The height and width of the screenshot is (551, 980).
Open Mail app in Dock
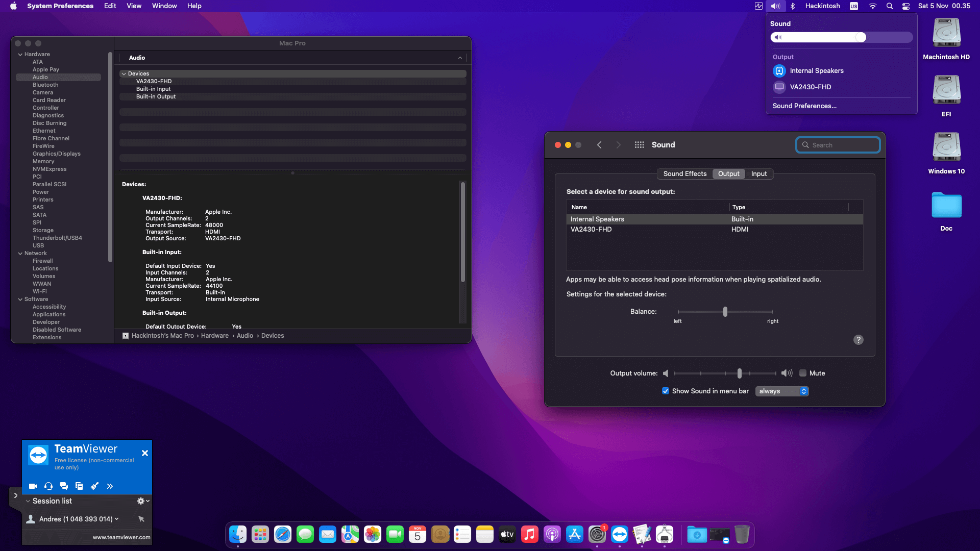click(x=328, y=534)
